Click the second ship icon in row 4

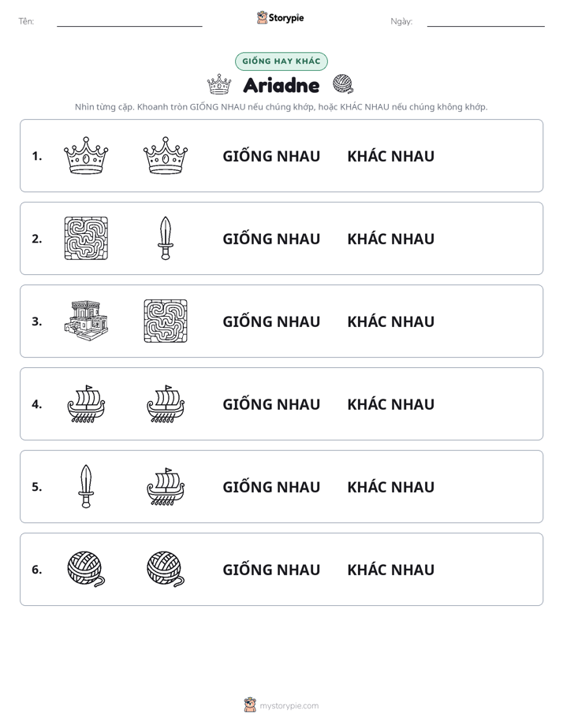pos(166,403)
